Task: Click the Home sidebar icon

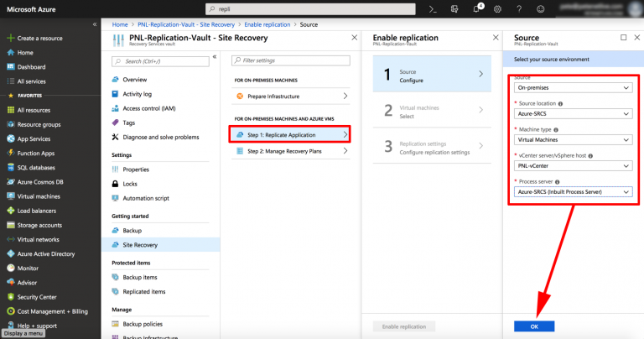Action: point(11,53)
